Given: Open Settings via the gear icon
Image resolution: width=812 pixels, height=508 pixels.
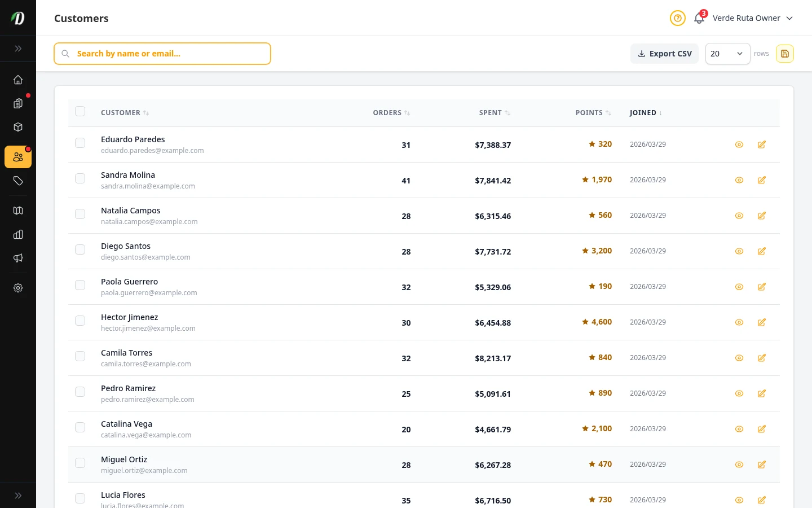Looking at the screenshot, I should tap(18, 288).
